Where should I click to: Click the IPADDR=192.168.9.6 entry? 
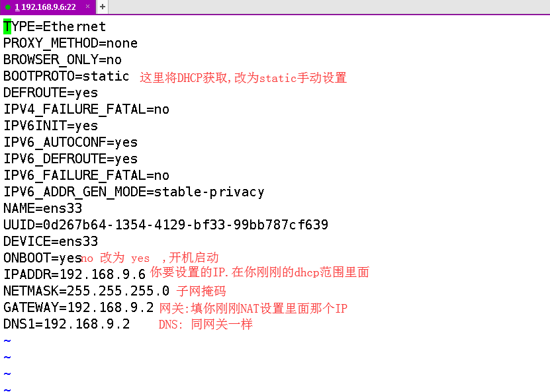click(74, 275)
